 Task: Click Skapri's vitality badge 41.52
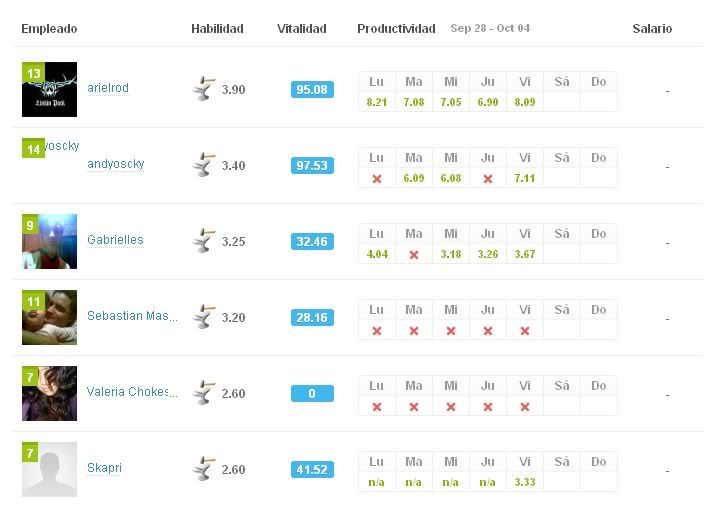pyautogui.click(x=312, y=469)
